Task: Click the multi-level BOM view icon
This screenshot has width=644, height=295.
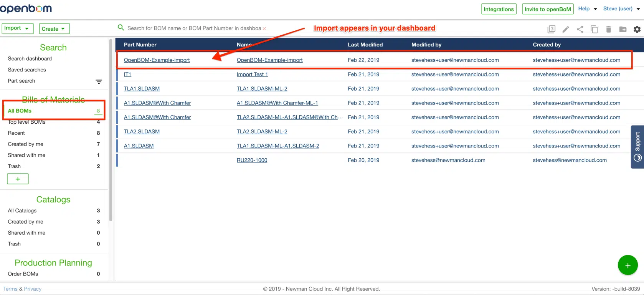Action: 552,29
